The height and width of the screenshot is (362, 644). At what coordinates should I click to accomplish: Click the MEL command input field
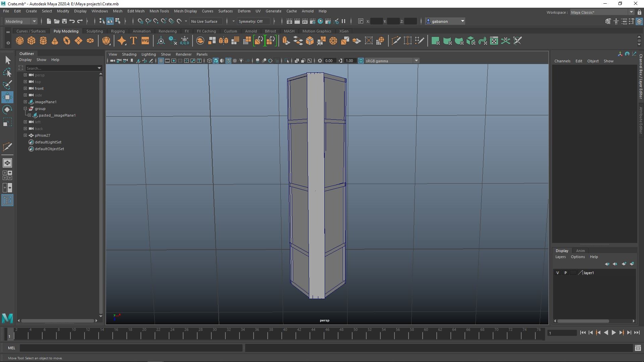pos(131,348)
